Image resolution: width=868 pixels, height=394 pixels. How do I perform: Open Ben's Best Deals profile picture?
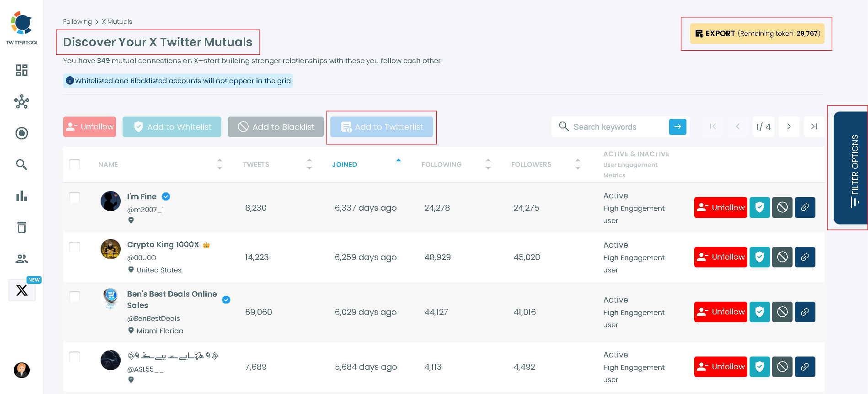(111, 298)
